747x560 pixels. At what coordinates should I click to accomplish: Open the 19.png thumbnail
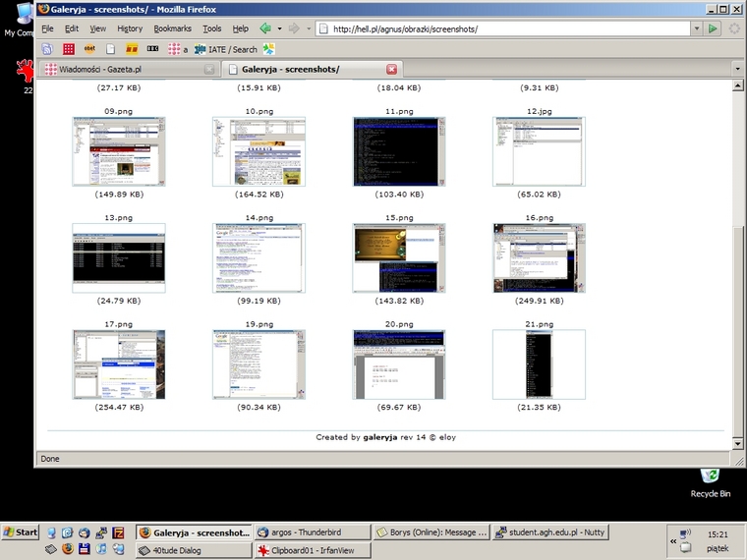tap(259, 364)
